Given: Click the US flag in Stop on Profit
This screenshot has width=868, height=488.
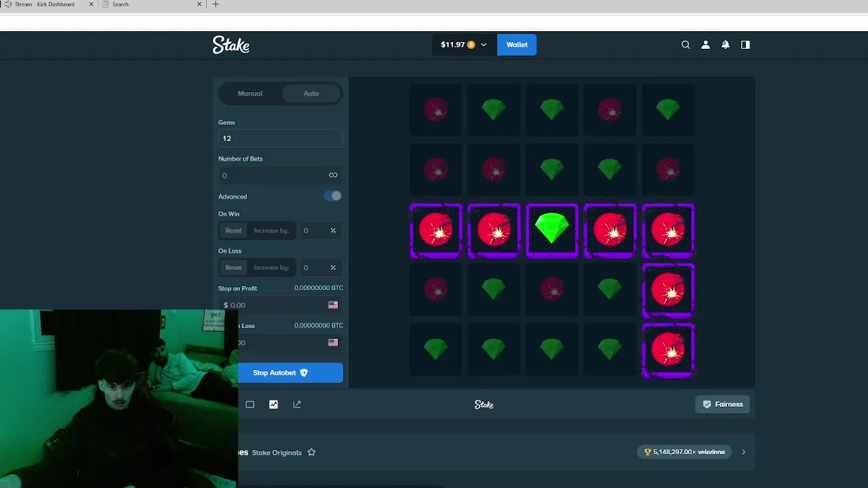Looking at the screenshot, I should pos(333,305).
